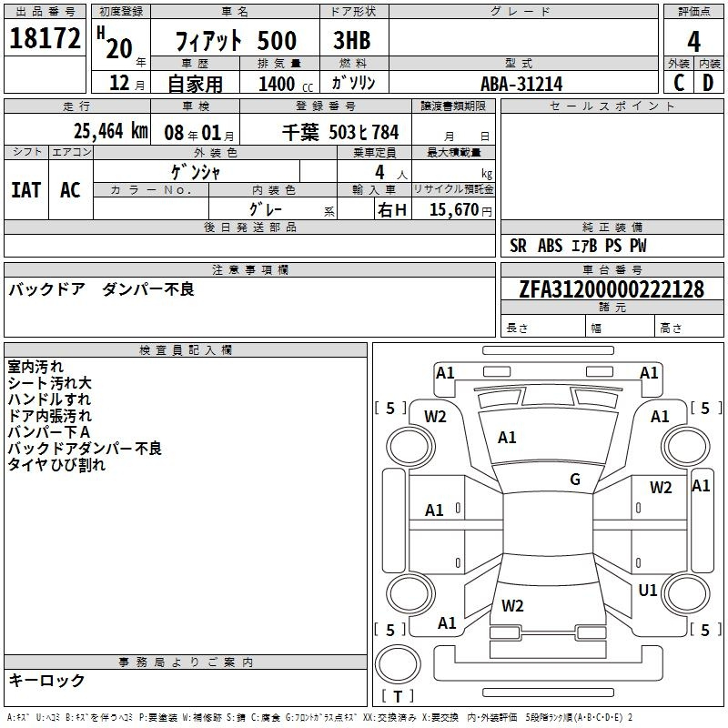The image size is (728, 728).
Task: Click the interior grade "D"
Action: tap(708, 83)
